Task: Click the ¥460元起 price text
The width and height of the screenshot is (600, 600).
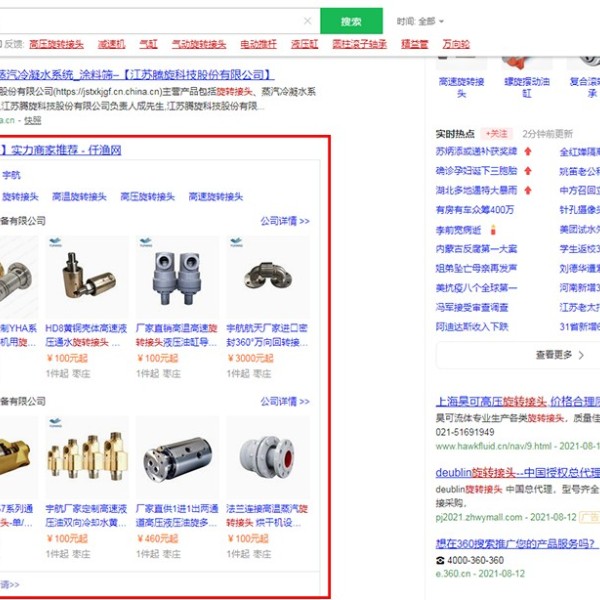Action: coord(157,539)
